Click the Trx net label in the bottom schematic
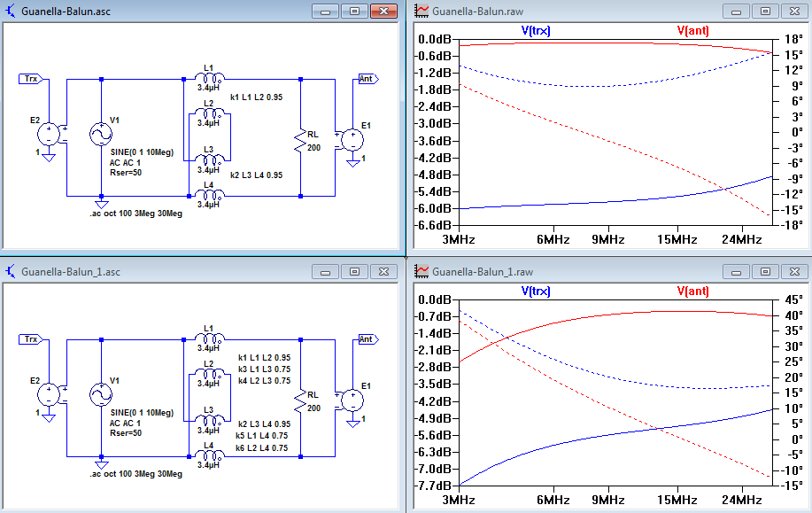The image size is (812, 513). click(x=31, y=338)
